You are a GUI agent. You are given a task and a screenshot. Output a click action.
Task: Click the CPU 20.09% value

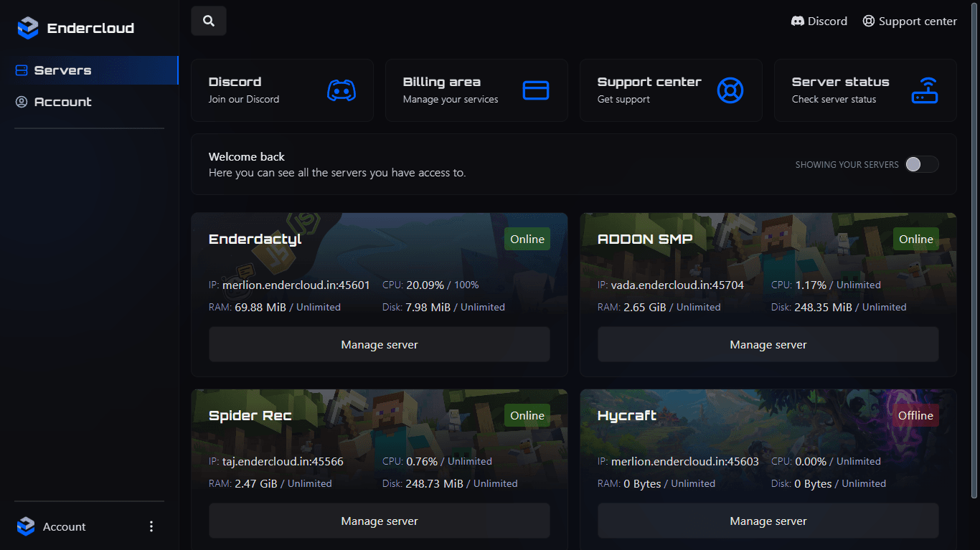pos(425,285)
